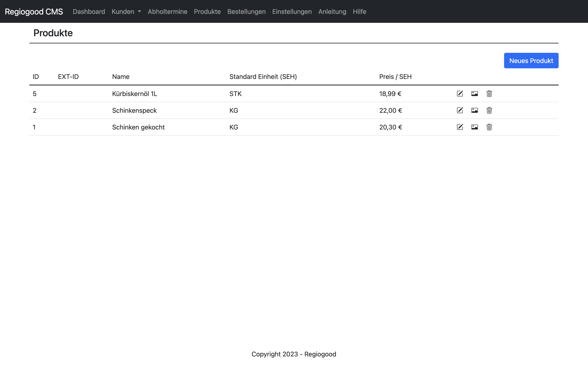Image resolution: width=588 pixels, height=367 pixels.
Task: Open image icon for Schinkenspeck
Action: (x=474, y=111)
